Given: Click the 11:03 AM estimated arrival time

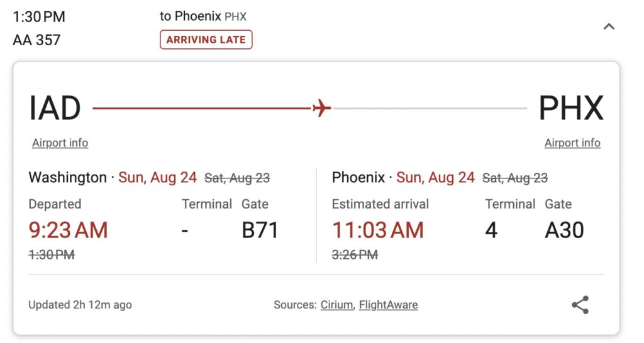Looking at the screenshot, I should click(x=377, y=230).
